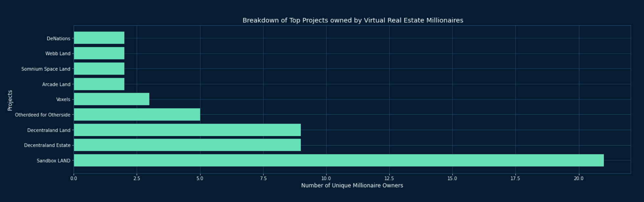
Task: Click the 'Decentraland Estate' axis label
Action: [x=47, y=146]
